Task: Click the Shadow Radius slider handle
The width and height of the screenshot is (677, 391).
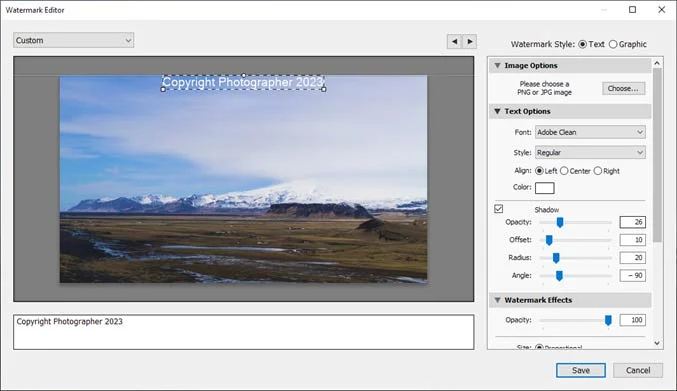Action: click(x=556, y=258)
